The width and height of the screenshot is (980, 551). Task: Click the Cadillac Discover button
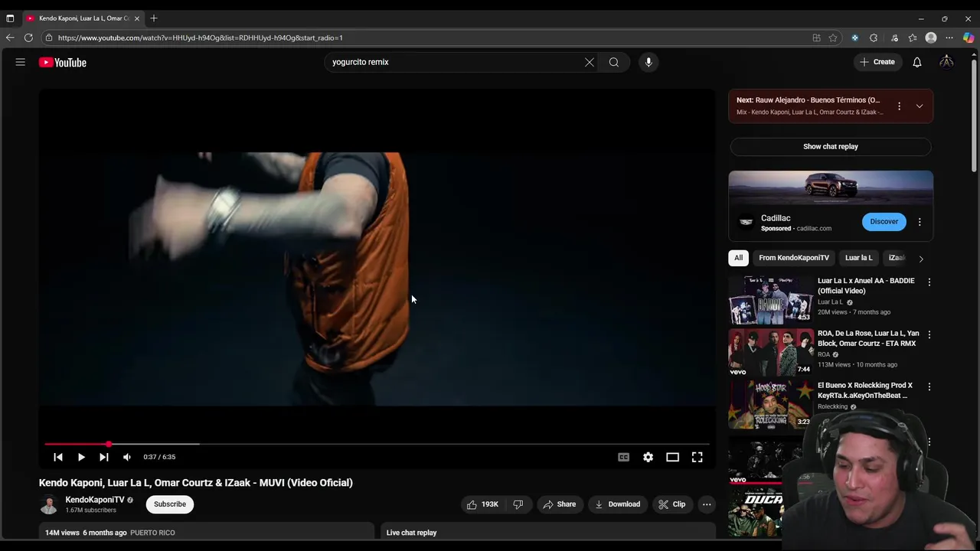[x=884, y=222]
